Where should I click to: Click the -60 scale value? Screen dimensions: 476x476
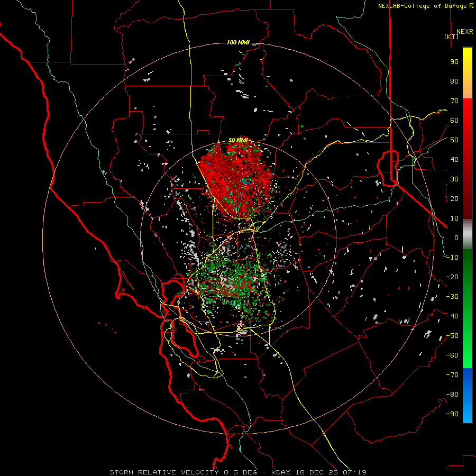[452, 355]
